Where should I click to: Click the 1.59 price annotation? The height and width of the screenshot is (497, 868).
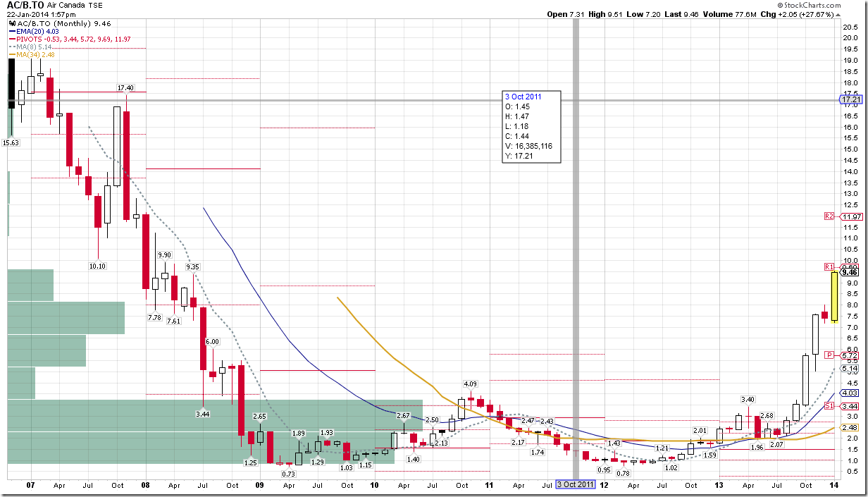(x=709, y=455)
